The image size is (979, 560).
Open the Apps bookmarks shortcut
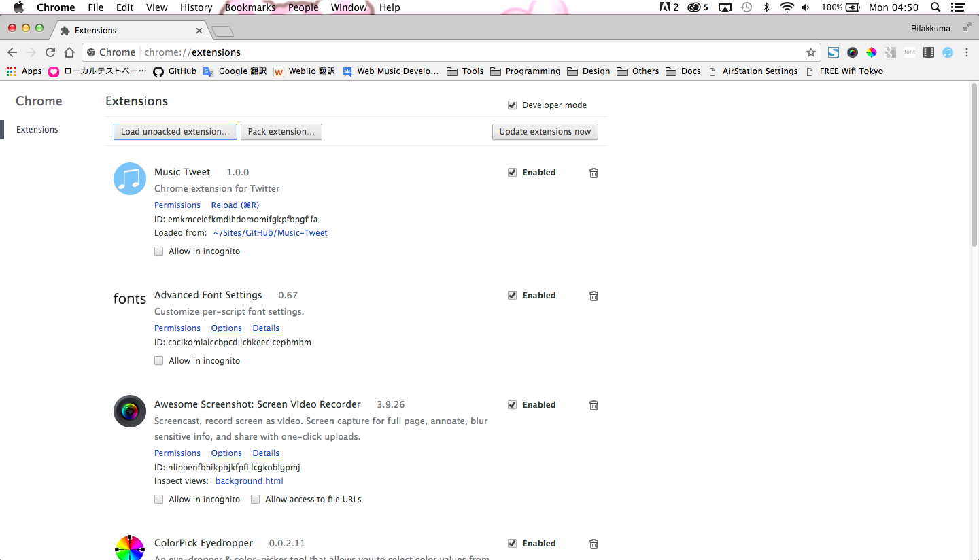click(x=24, y=71)
